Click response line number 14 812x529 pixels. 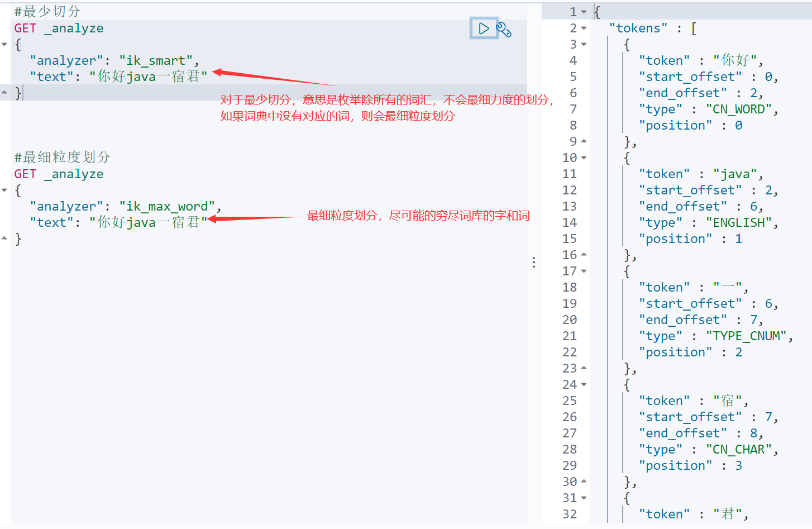(569, 222)
